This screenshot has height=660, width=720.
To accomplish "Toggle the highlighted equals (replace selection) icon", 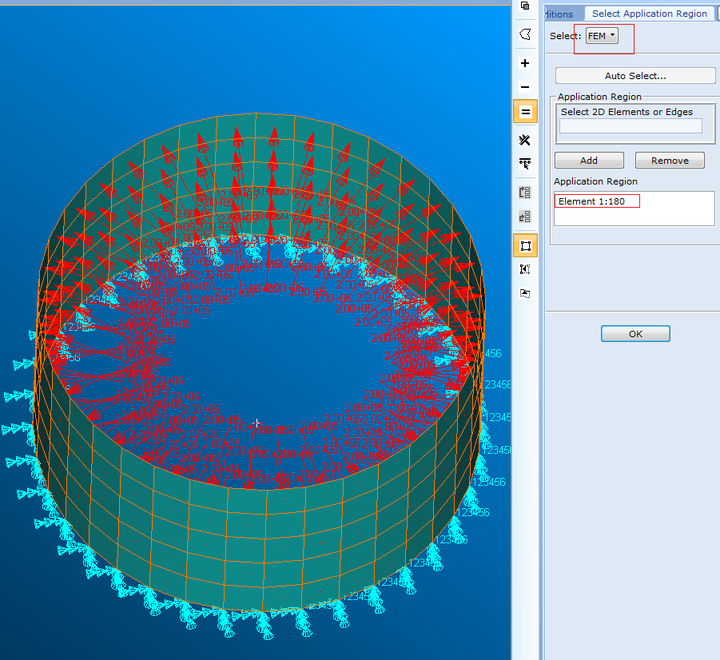I will click(x=525, y=111).
